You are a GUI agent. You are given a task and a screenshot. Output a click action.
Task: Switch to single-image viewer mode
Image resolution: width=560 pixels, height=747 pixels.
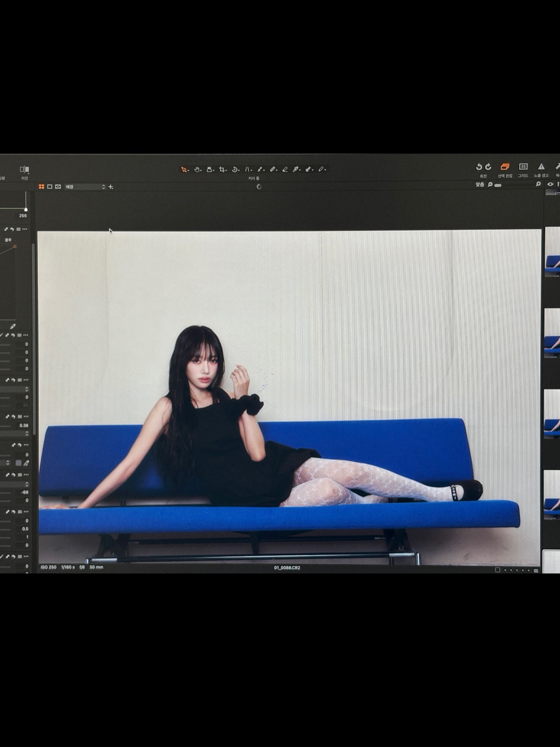click(50, 187)
